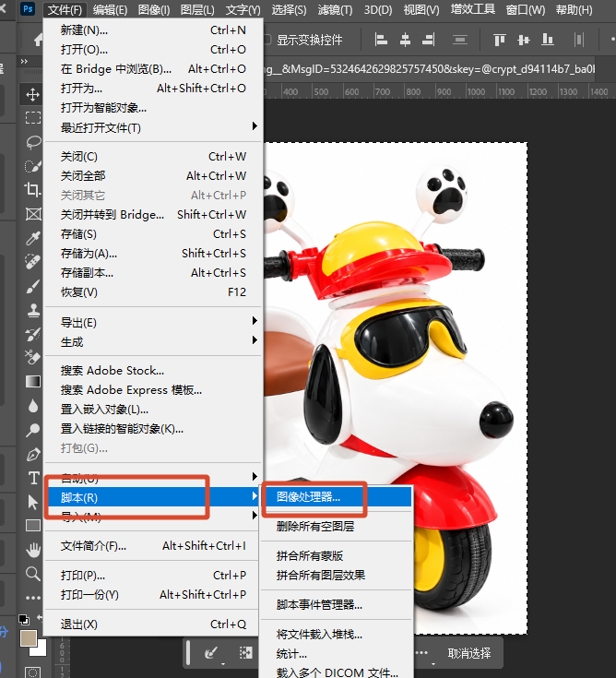Select the Blur tool
The image size is (616, 678).
[x=33, y=406]
